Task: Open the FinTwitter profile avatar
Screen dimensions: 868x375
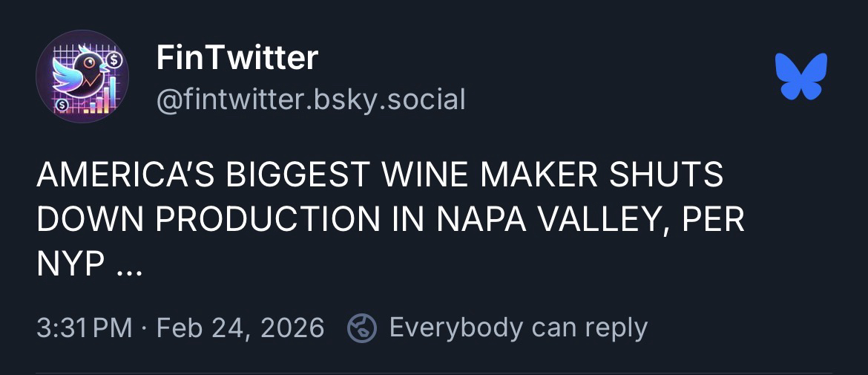Action: (x=82, y=76)
